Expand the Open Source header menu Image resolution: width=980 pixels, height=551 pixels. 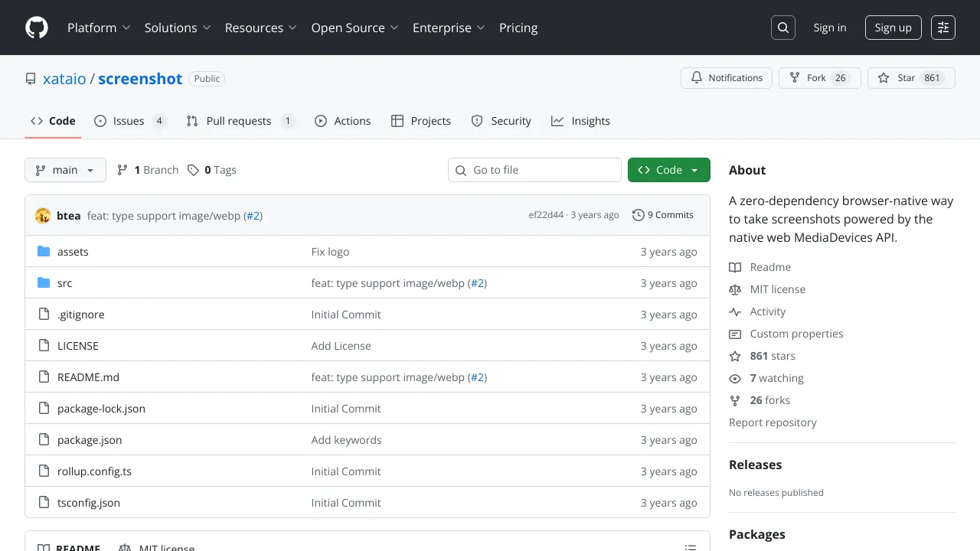click(354, 28)
